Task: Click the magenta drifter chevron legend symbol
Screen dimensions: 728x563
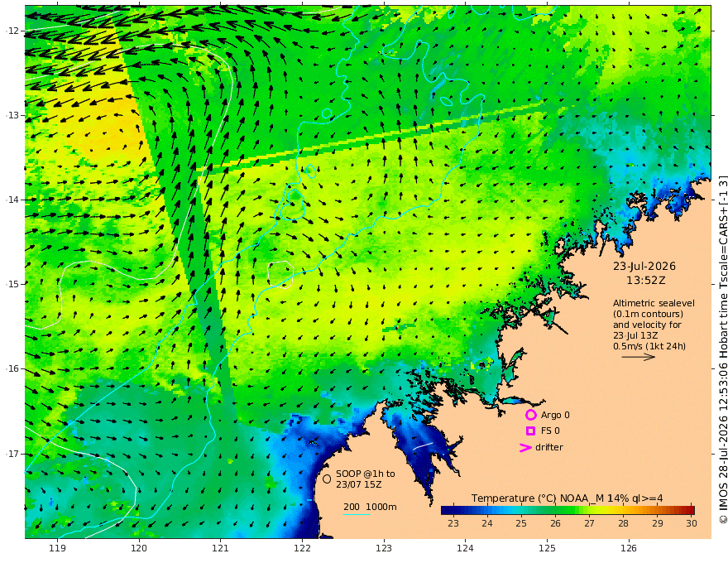Action: [x=525, y=448]
